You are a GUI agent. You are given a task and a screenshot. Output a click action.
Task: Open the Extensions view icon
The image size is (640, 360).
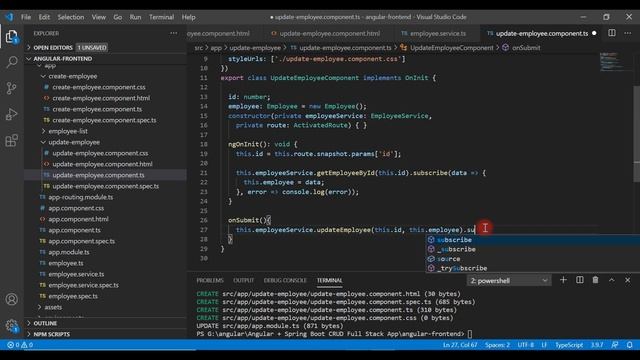coord(11,140)
